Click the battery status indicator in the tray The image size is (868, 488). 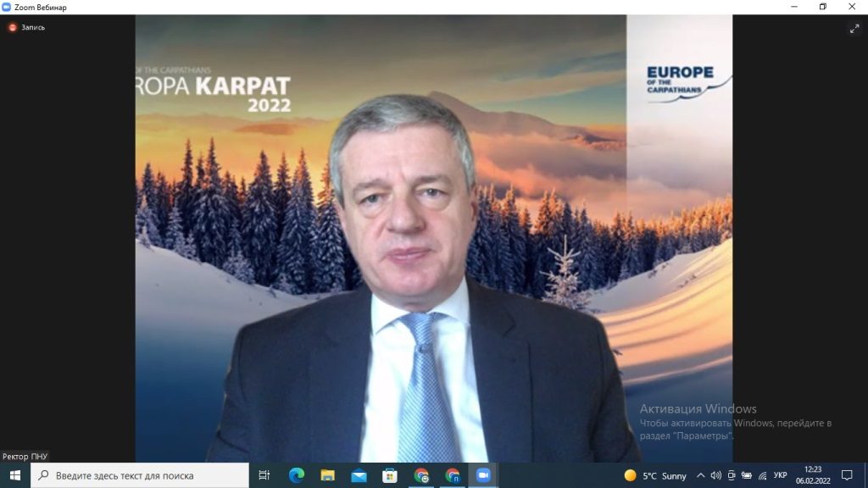[x=746, y=475]
